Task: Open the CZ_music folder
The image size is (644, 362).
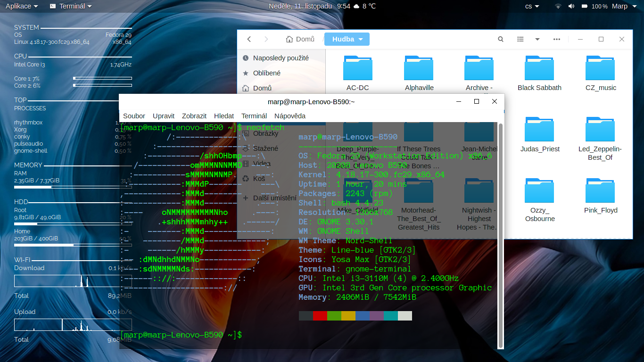Action: 600,73
